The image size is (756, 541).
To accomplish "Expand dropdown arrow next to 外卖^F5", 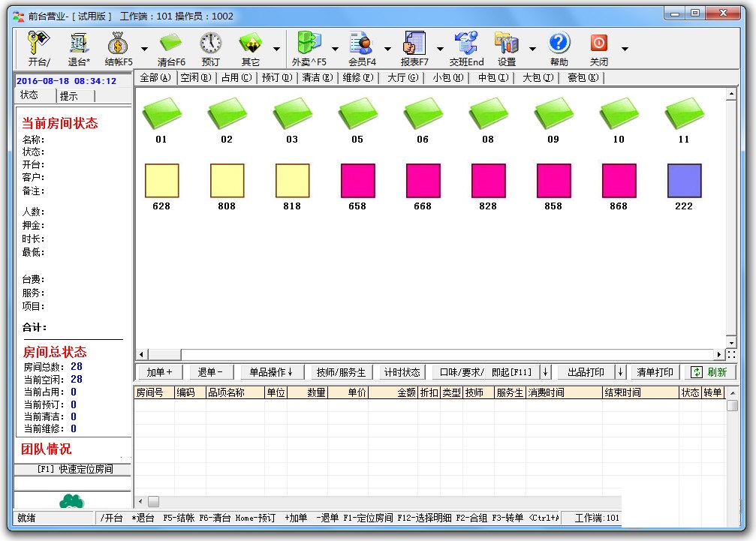I will (x=335, y=49).
